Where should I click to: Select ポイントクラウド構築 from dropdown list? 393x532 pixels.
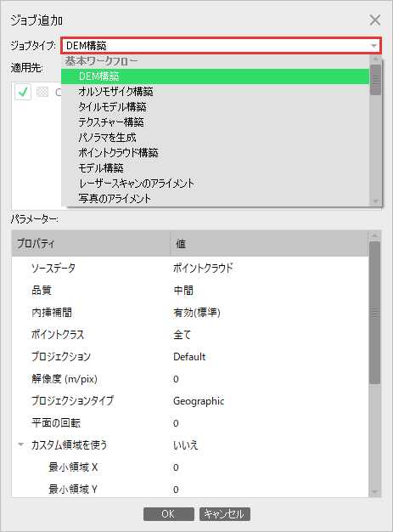pos(215,153)
